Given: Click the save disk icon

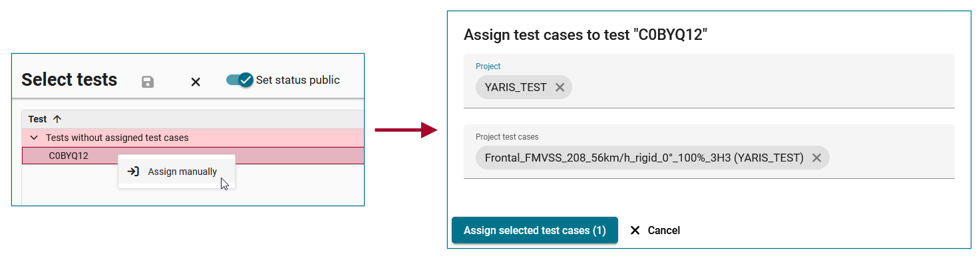Looking at the screenshot, I should point(148,82).
